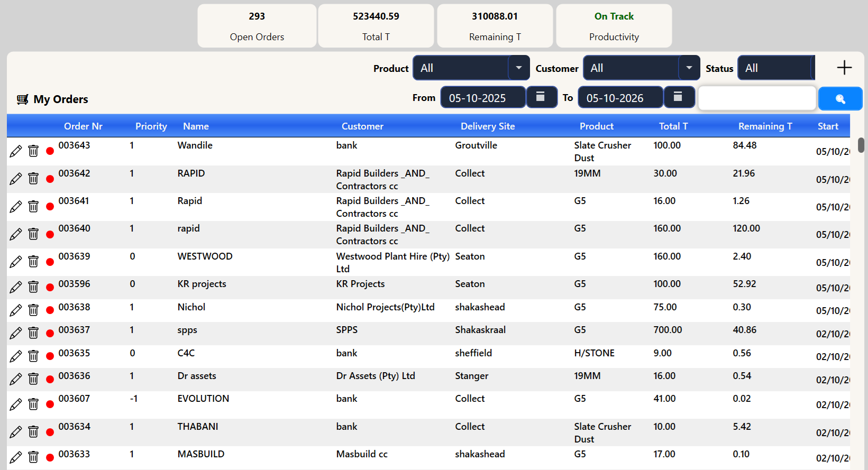Expand the Product filter dropdown
Screen dimensions: 868x470
(x=519, y=68)
